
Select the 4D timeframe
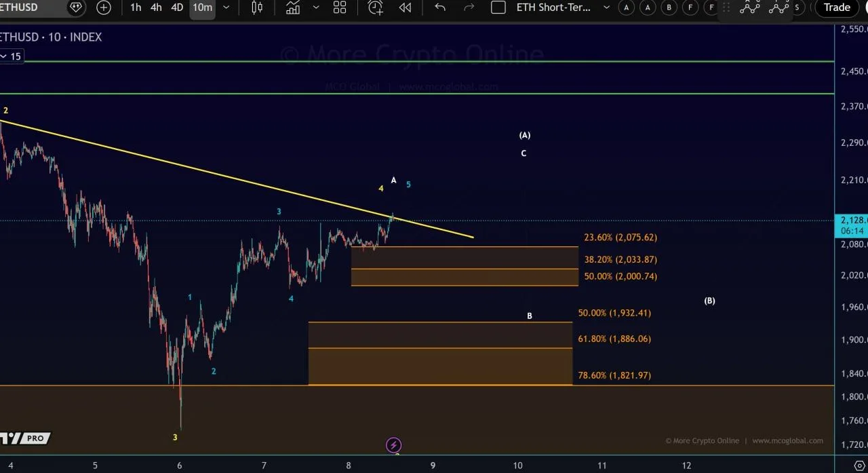point(177,7)
